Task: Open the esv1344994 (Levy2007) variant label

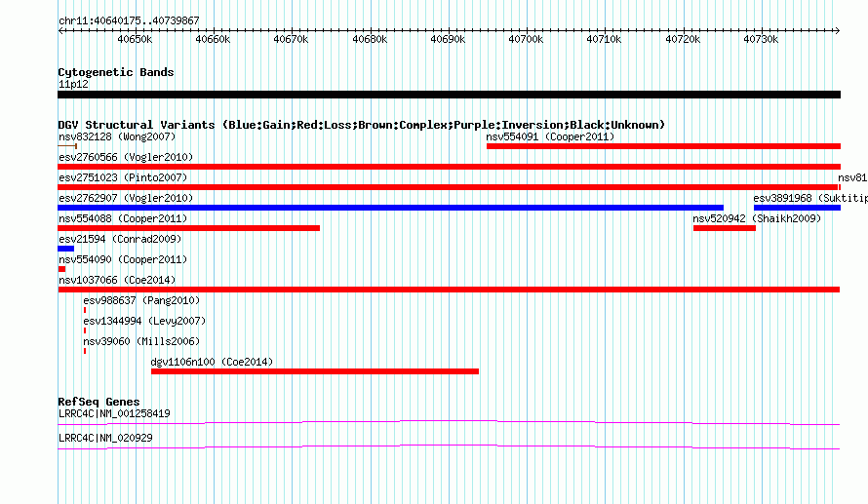Action: 144,321
